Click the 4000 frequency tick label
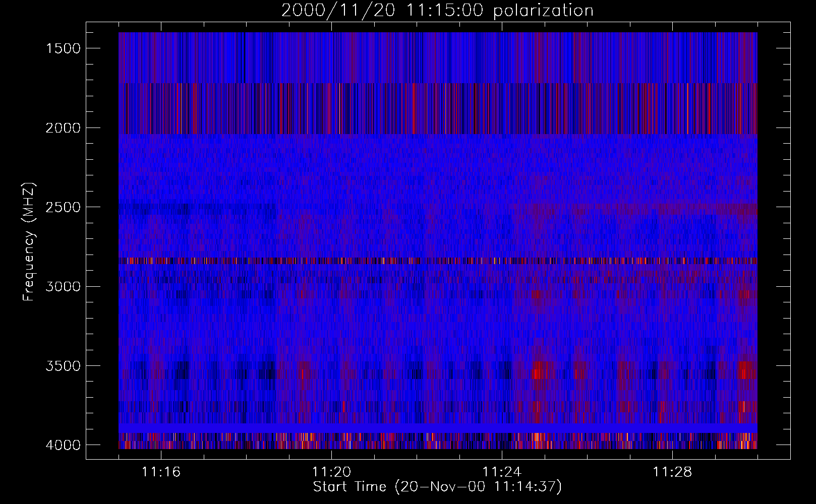This screenshot has height=504, width=816. coord(63,445)
